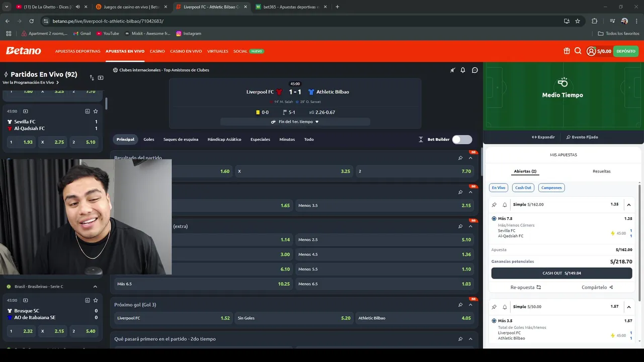The image size is (644, 362).
Task: Click the sort arrows icon beside Partidos En Vivo
Action: click(x=92, y=78)
